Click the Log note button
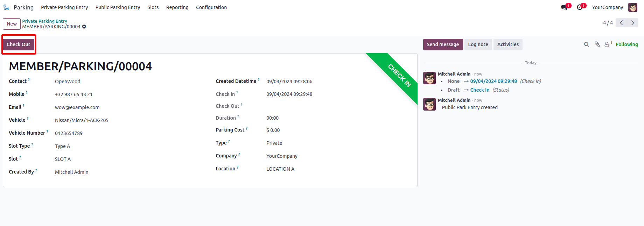 (478, 44)
